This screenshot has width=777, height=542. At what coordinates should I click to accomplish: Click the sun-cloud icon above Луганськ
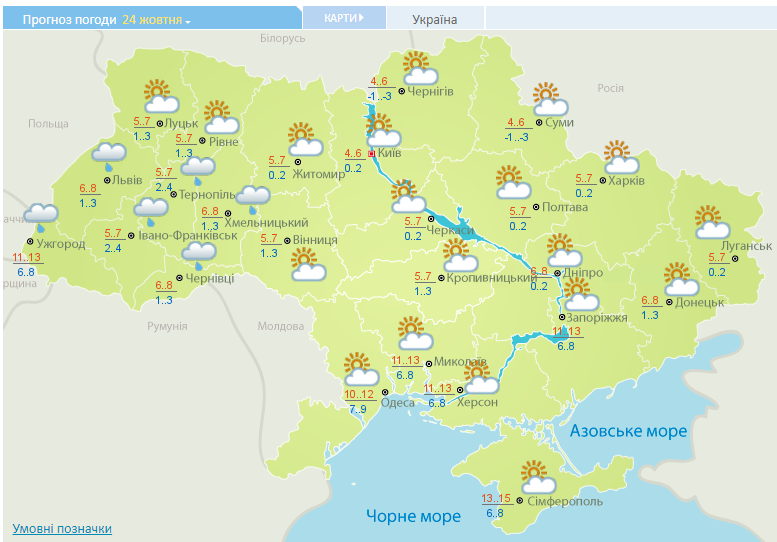[x=711, y=221]
